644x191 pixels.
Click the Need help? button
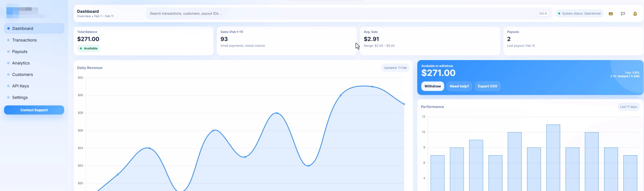[x=459, y=86]
